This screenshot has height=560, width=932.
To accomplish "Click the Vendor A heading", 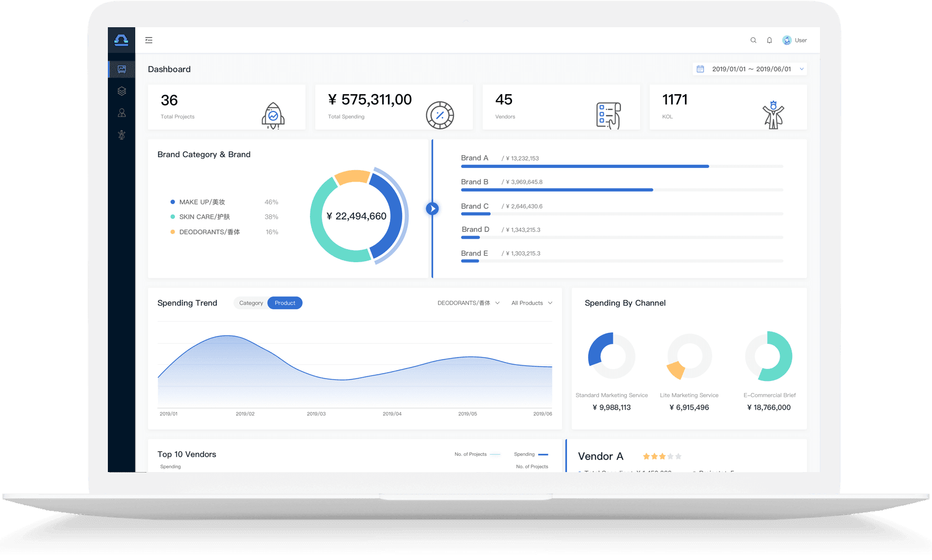I will 601,456.
